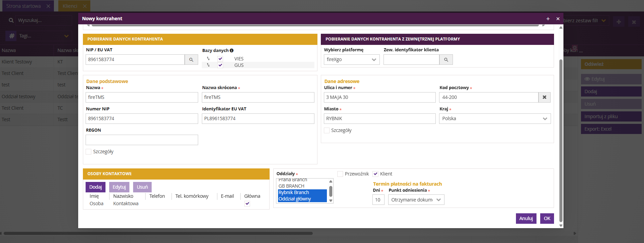The image size is (644, 243).
Task: Click the Nazwa field containing fireTMS
Action: 142,97
